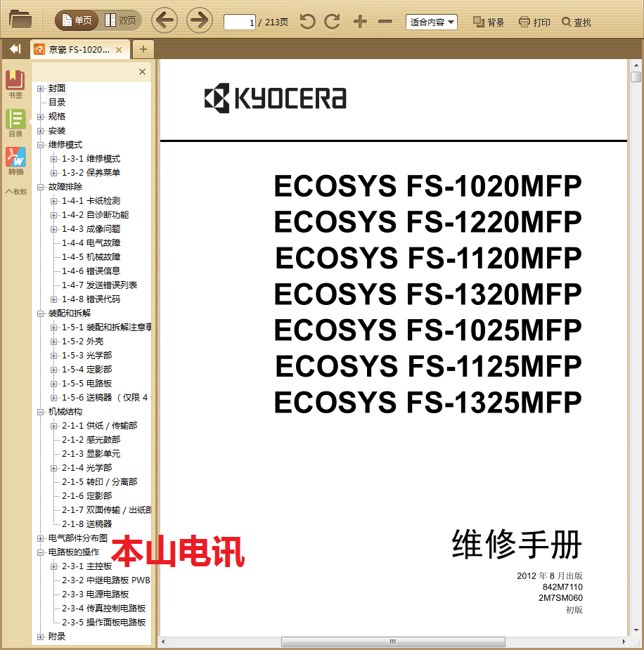Select 1-5-1 装配和拆解注意事项 entry
This screenshot has width=644, height=650.
click(106, 327)
